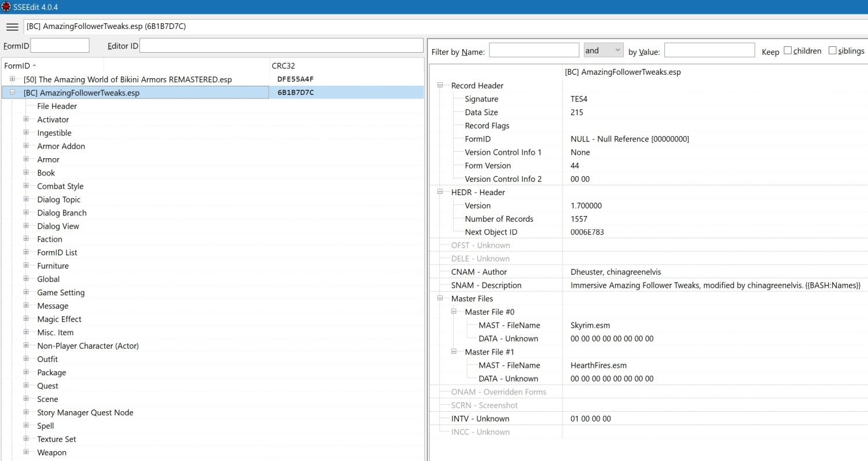Click the SSEEdit app icon in title bar
This screenshot has height=461, width=868.
[x=6, y=7]
